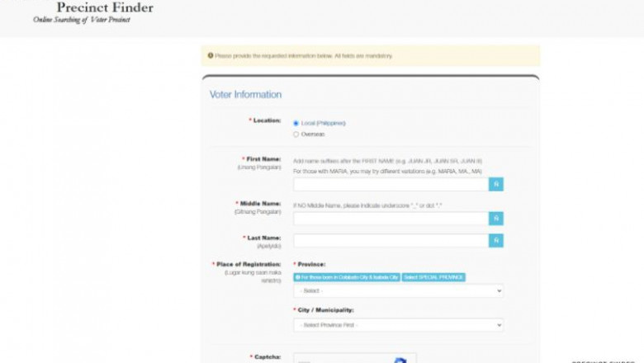Click the Ñ button beside First Name field
This screenshot has height=363, width=644.
(496, 185)
